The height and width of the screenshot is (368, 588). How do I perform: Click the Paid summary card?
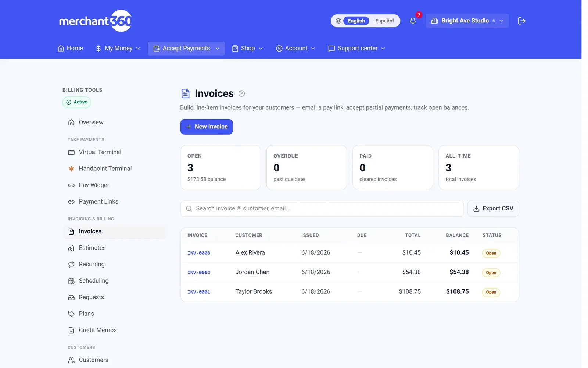(392, 168)
